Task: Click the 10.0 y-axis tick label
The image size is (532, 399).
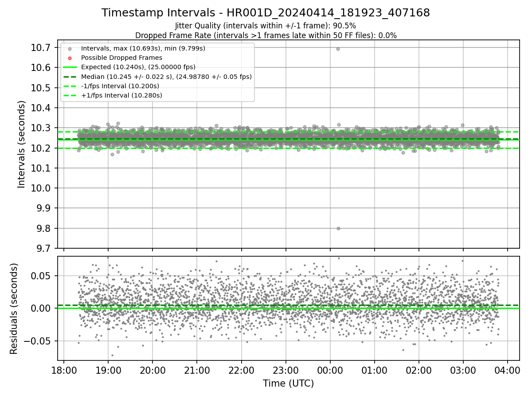Action: click(x=40, y=188)
